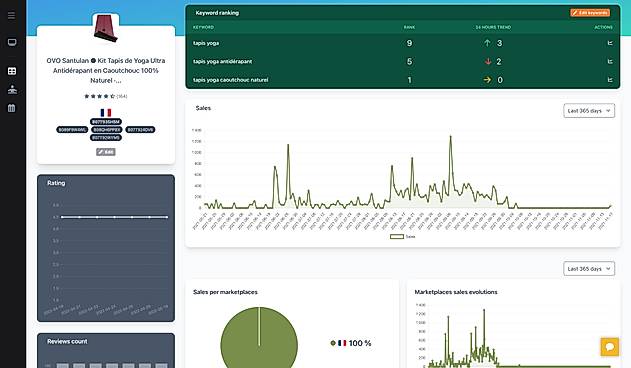Click the 'tapis yoga antidérapant' keyword text

(x=223, y=62)
